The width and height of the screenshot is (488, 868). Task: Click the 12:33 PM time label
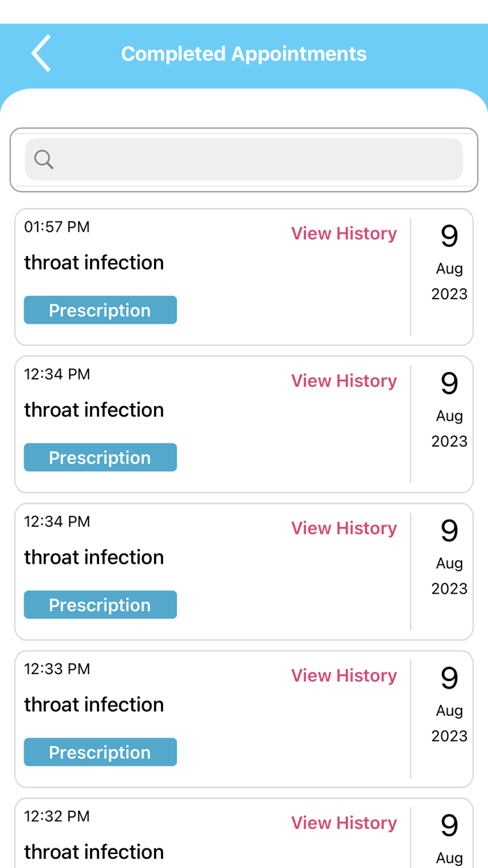tap(57, 668)
